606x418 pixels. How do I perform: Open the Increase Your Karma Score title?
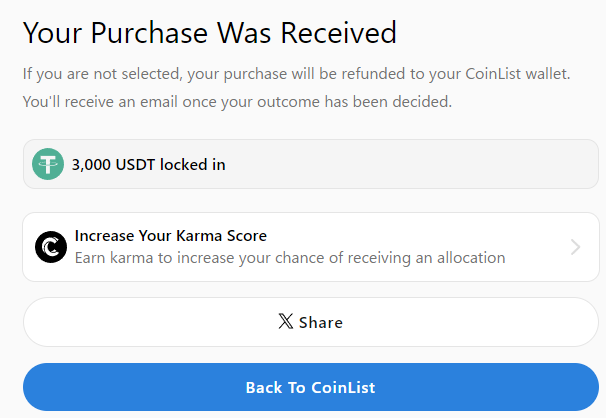pyautogui.click(x=171, y=236)
